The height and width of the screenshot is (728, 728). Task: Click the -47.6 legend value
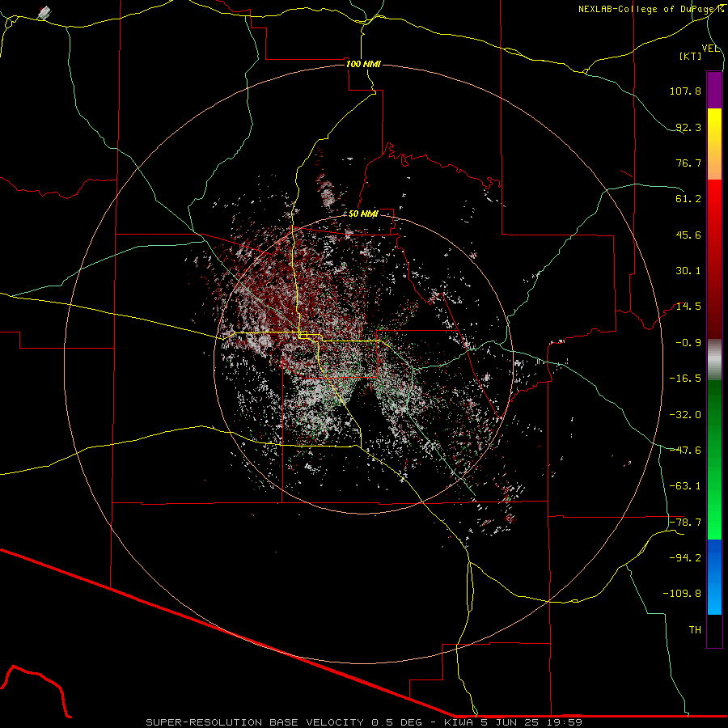pos(685,451)
